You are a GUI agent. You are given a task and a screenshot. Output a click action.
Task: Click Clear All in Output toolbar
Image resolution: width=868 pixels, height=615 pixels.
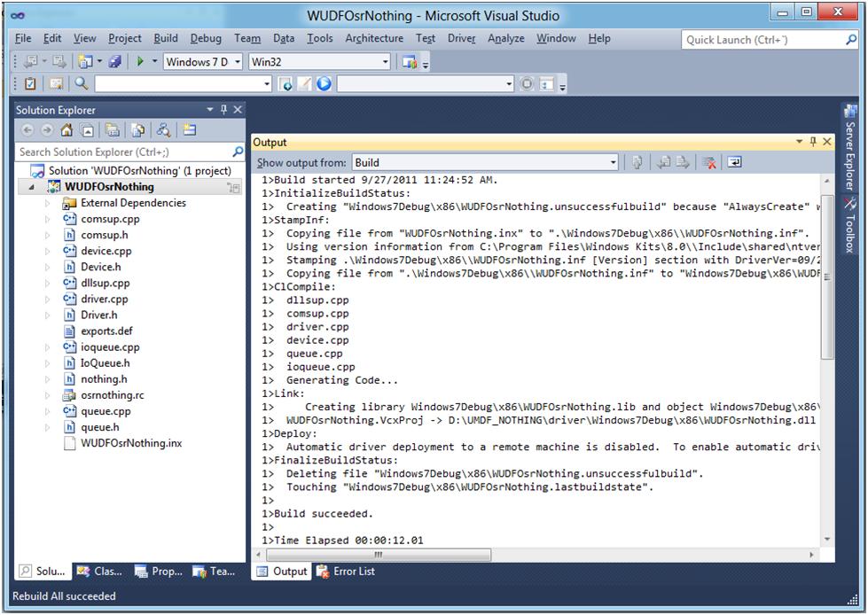tap(708, 162)
